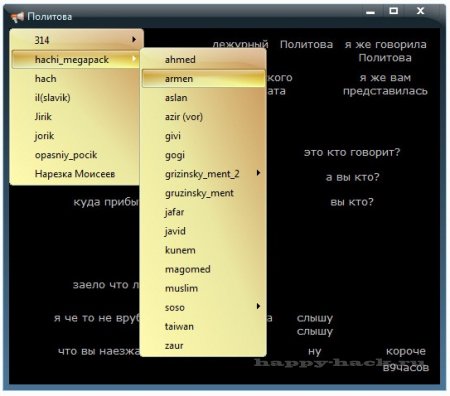
Task: Open the 314 submenu
Action: tap(77, 40)
